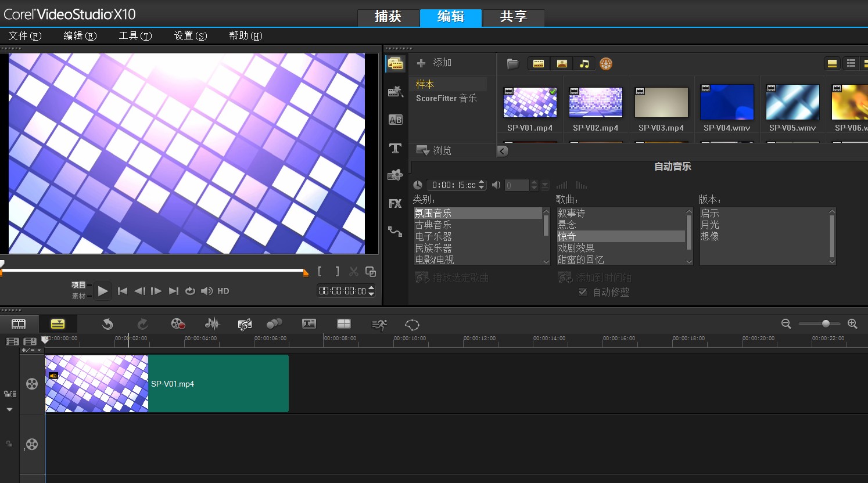This screenshot has width=868, height=483.
Task: Switch library to list view
Action: coord(851,63)
